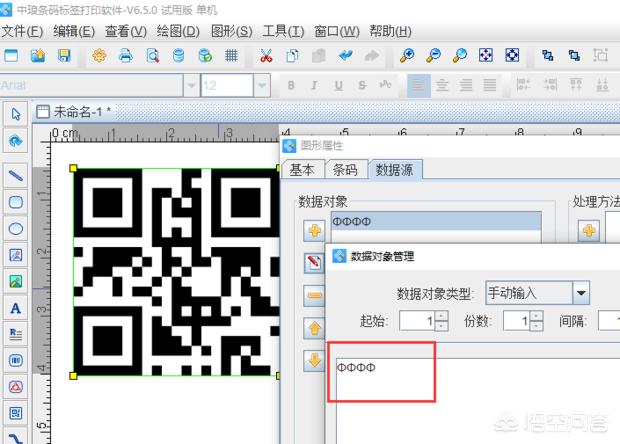Open the 图形(S) menu
The width and height of the screenshot is (620, 444).
coord(231,31)
